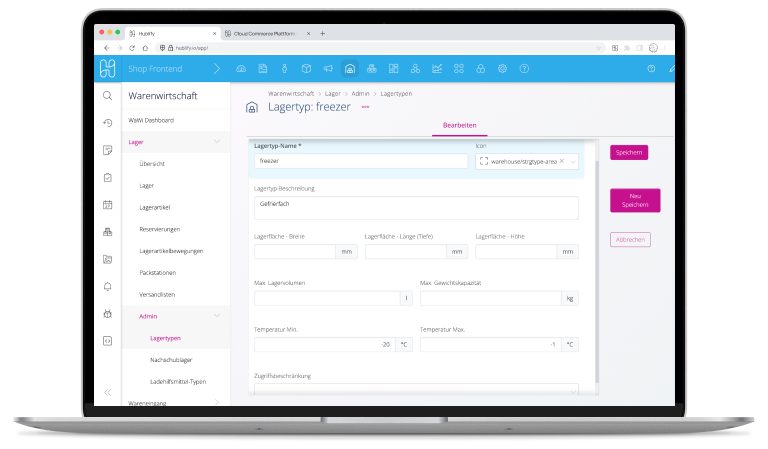
Task: Collapse the Admin submenu
Action: (217, 316)
